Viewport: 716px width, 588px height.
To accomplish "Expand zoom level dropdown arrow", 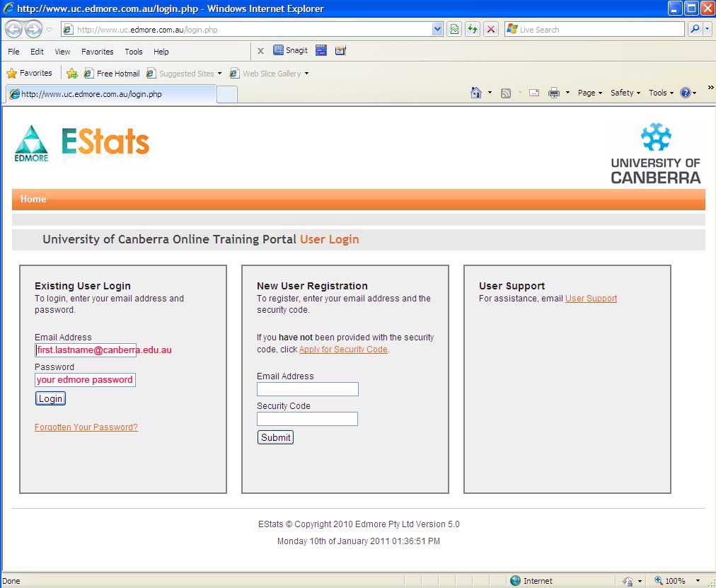I will [698, 581].
